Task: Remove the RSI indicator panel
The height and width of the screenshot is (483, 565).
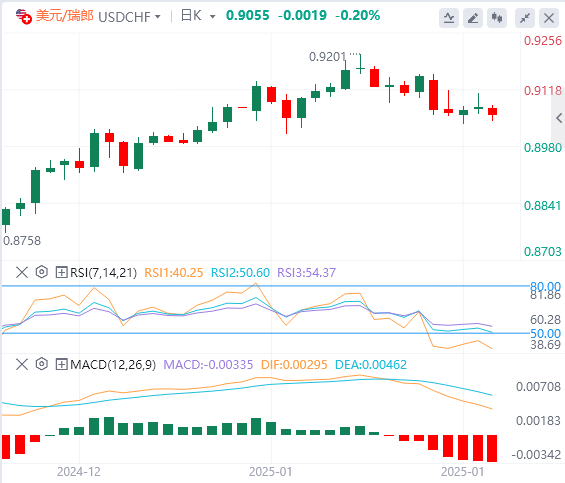Action: tap(22, 272)
